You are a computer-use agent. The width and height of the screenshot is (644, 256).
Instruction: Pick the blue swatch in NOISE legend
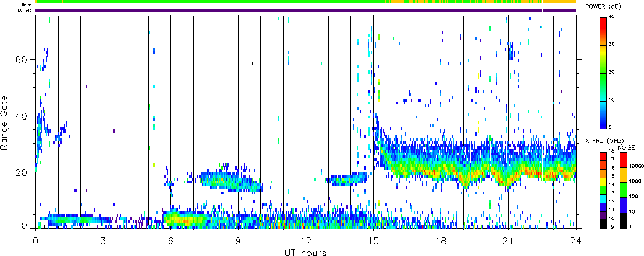(622, 204)
